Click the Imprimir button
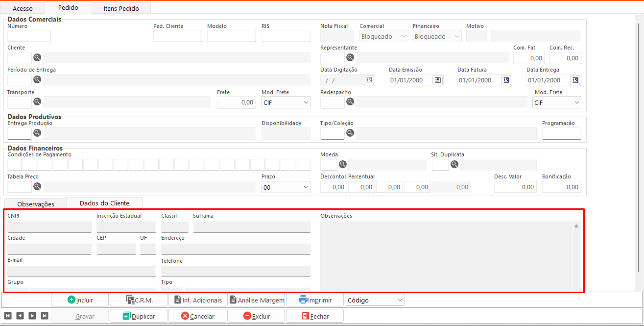The height and width of the screenshot is (326, 644). (x=315, y=300)
